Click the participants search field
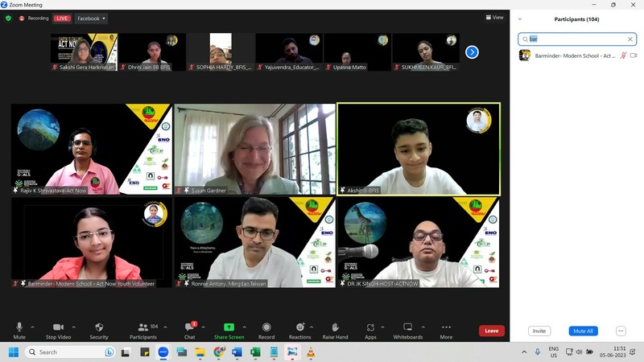The height and width of the screenshot is (362, 644). [x=576, y=39]
